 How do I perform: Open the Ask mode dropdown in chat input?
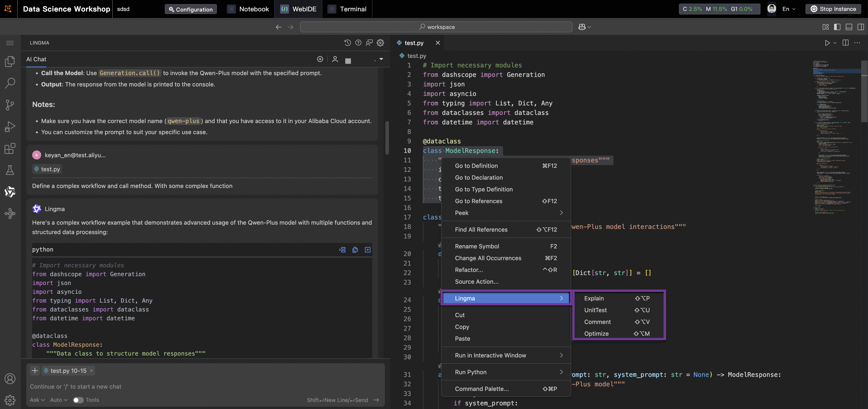[36, 400]
